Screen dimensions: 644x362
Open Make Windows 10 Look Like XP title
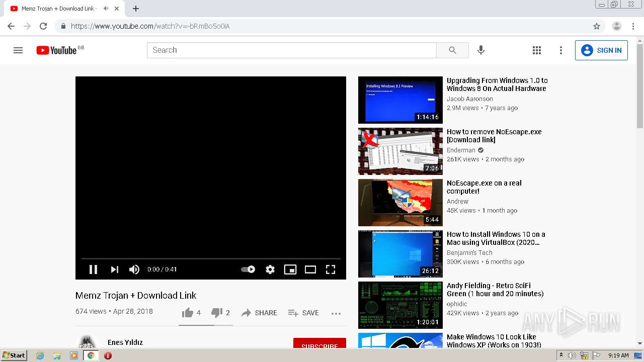pyautogui.click(x=494, y=341)
